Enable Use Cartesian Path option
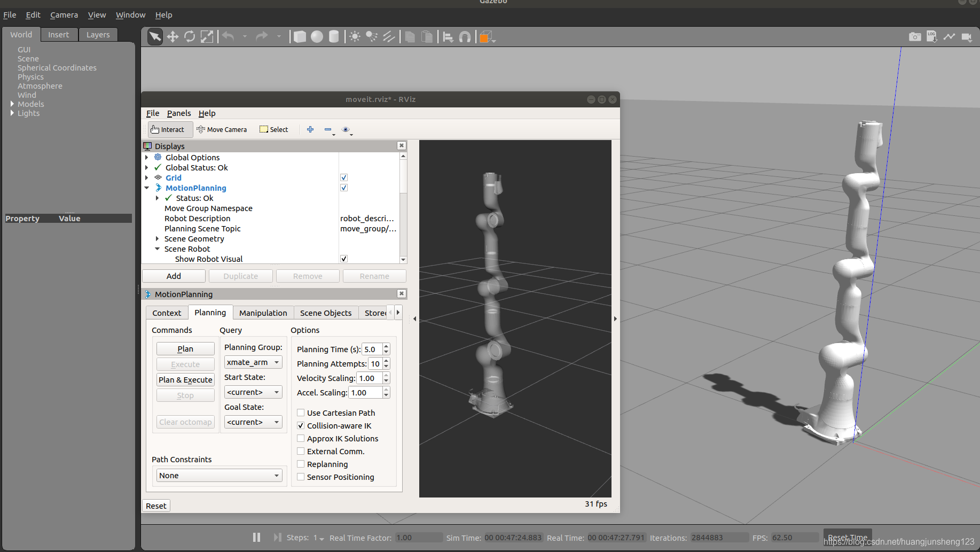 pos(301,413)
